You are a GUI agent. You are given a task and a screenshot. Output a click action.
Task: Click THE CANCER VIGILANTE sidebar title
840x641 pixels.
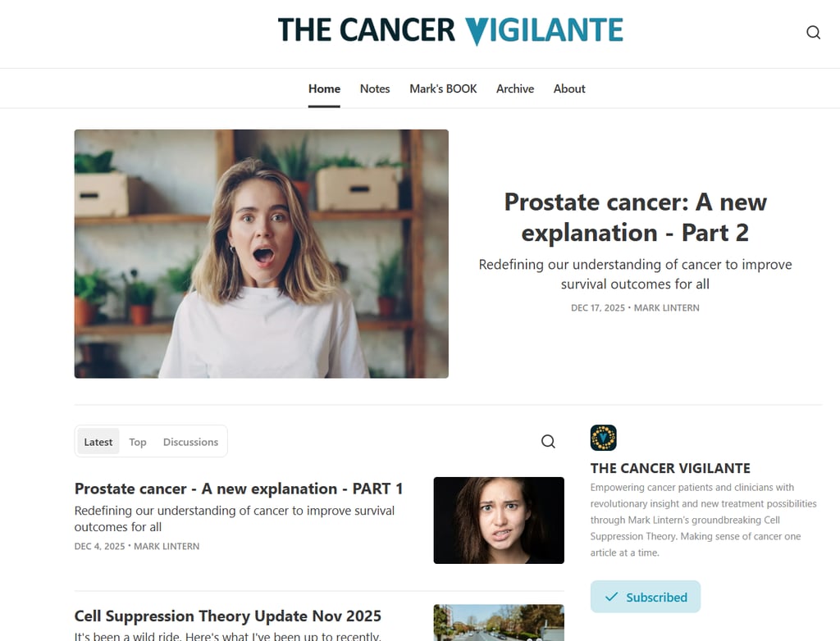670,468
